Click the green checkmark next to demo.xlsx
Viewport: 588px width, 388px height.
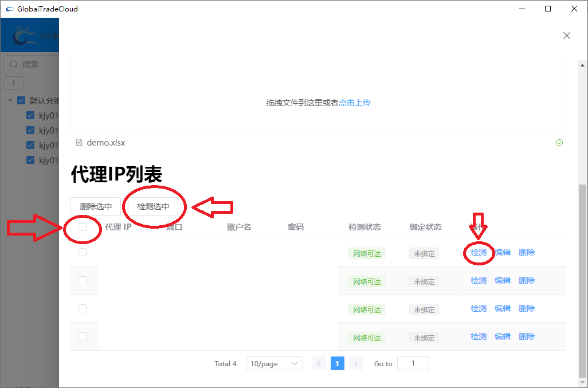click(x=560, y=142)
